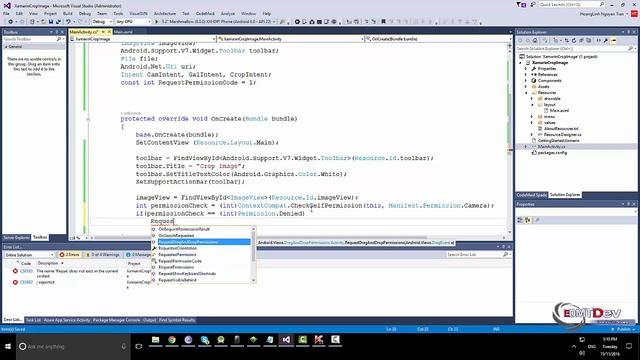
Task: Click the Solution Explorer Preview Selected Items icon
Action: (x=613, y=40)
